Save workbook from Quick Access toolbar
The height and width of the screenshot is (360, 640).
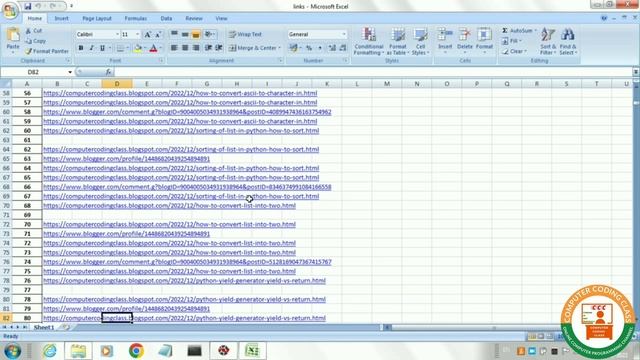(27, 6)
